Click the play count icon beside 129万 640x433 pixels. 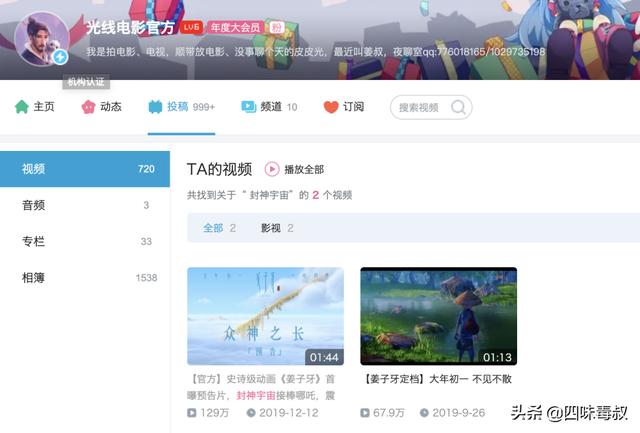point(191,413)
